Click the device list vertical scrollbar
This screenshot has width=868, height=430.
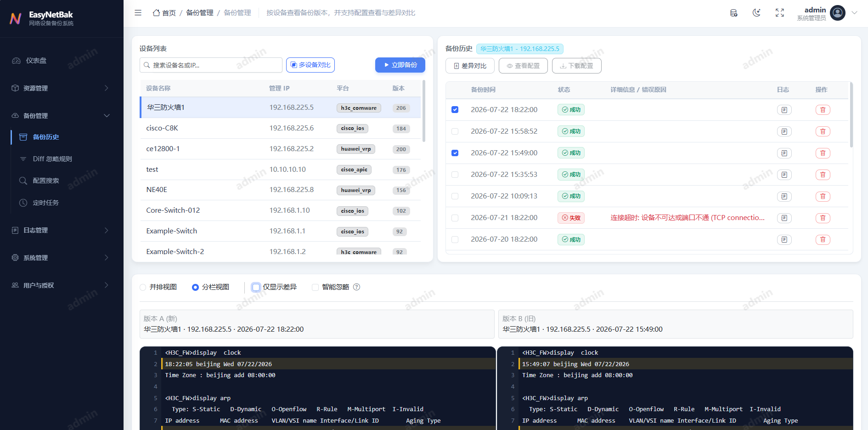[x=423, y=111]
